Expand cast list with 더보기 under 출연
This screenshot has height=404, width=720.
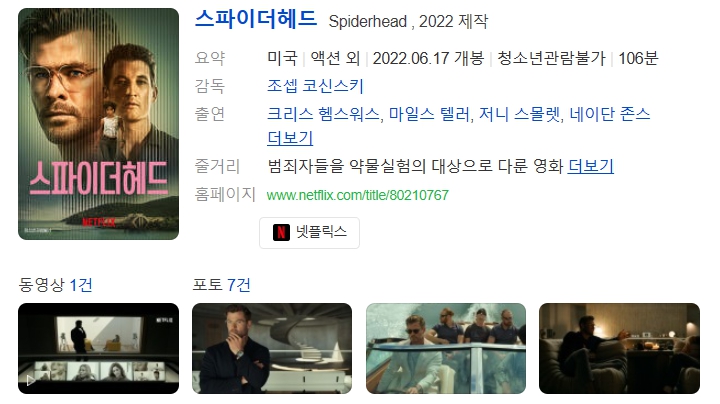point(290,138)
